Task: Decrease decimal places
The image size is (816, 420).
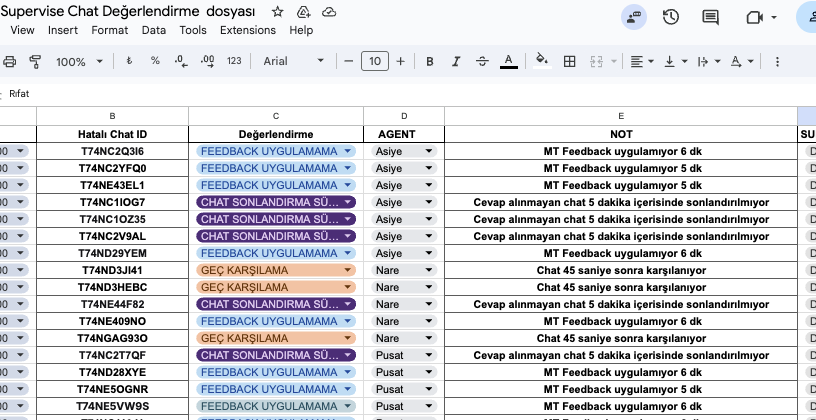Action: click(182, 61)
